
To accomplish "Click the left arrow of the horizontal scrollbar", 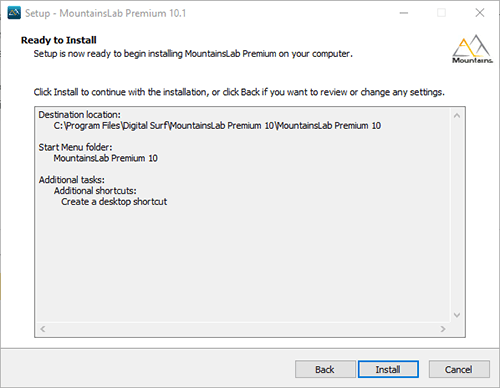I will coord(43,329).
